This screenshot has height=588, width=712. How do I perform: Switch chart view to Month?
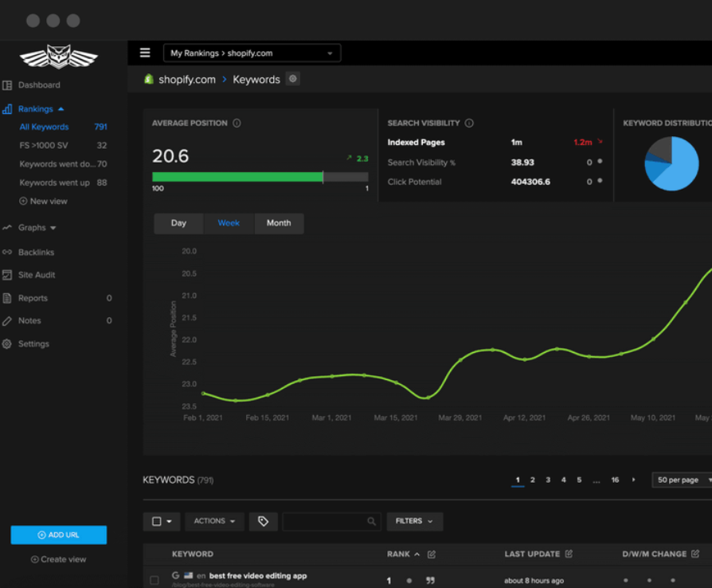coord(279,223)
